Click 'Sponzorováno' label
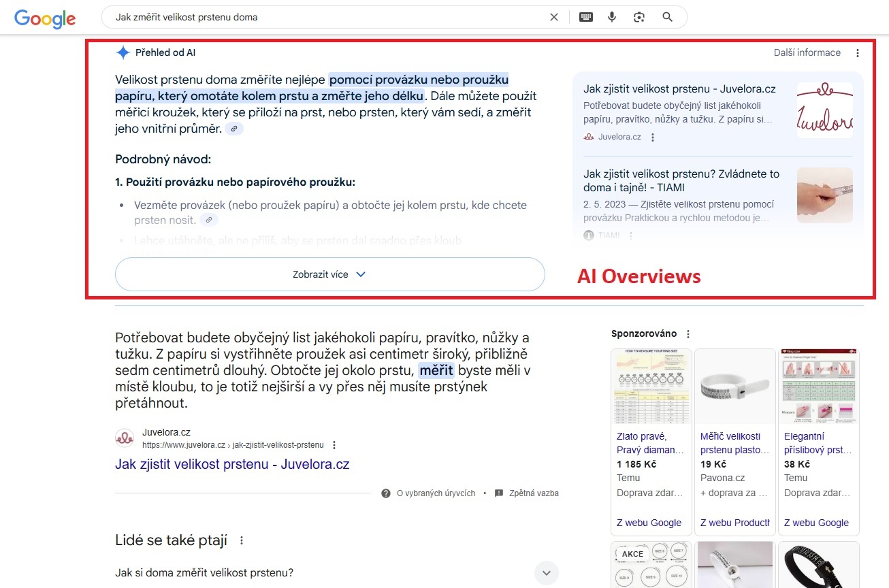Image resolution: width=889 pixels, height=588 pixels. 644,333
